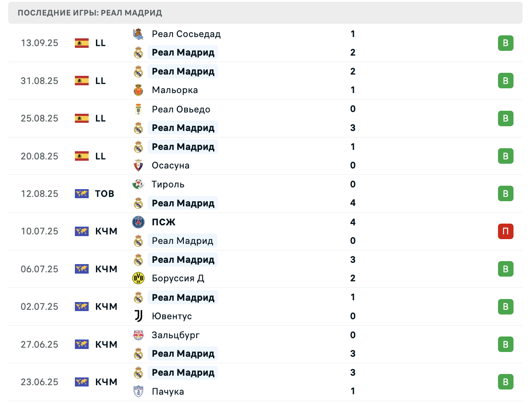This screenshot has height=405, width=532.
Task: Click the Real Sociedad club crest
Action: click(x=138, y=34)
